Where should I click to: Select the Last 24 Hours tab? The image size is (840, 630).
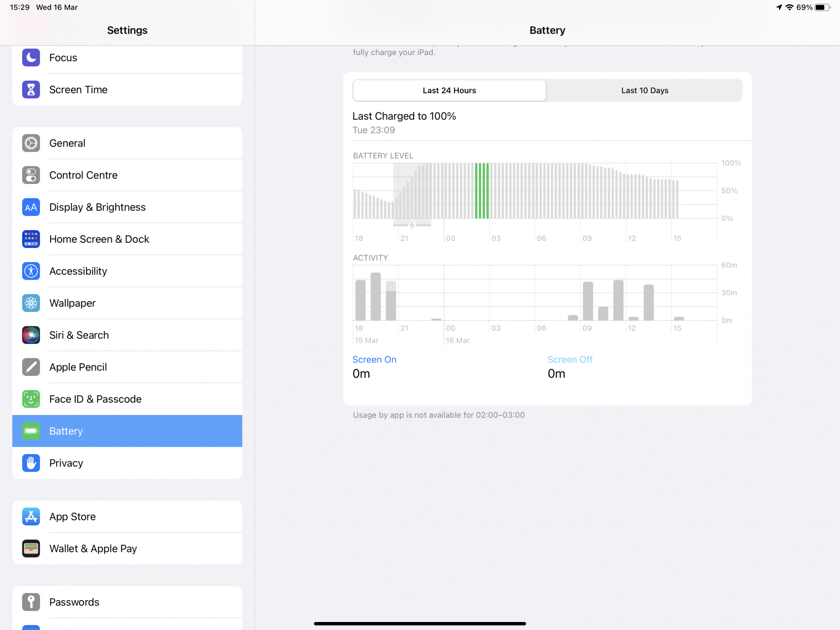pyautogui.click(x=449, y=90)
